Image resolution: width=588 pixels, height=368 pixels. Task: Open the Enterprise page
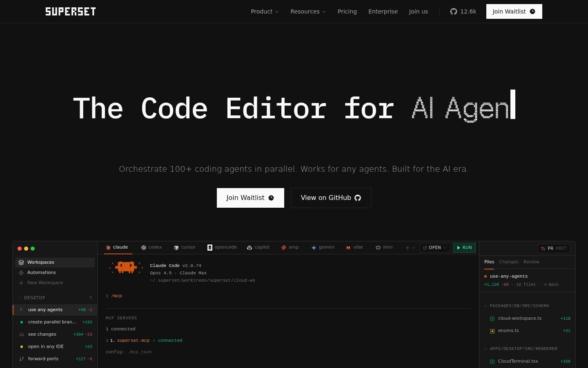383,11
